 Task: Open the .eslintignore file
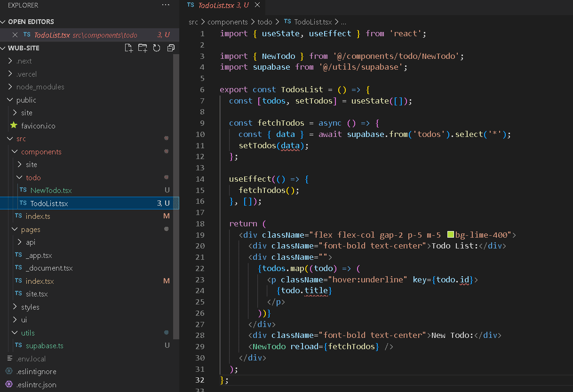36,371
